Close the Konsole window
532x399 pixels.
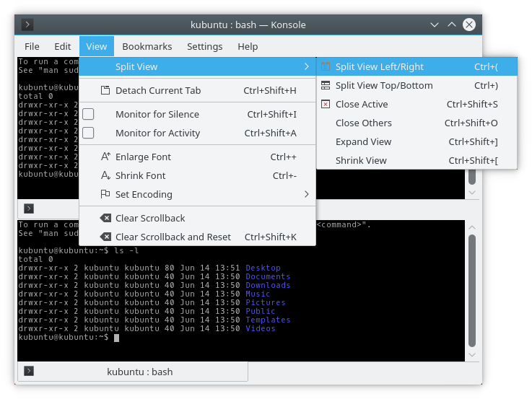pos(469,25)
